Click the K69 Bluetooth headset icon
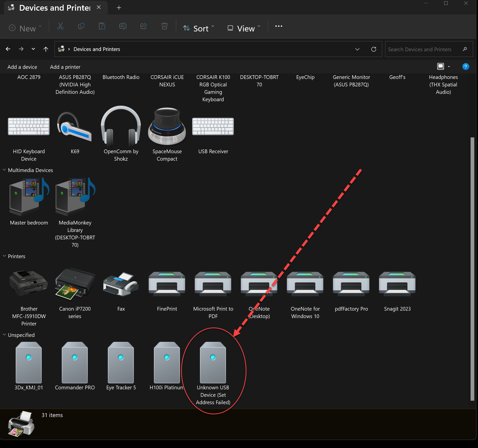The height and width of the screenshot is (448, 478). pos(75,127)
